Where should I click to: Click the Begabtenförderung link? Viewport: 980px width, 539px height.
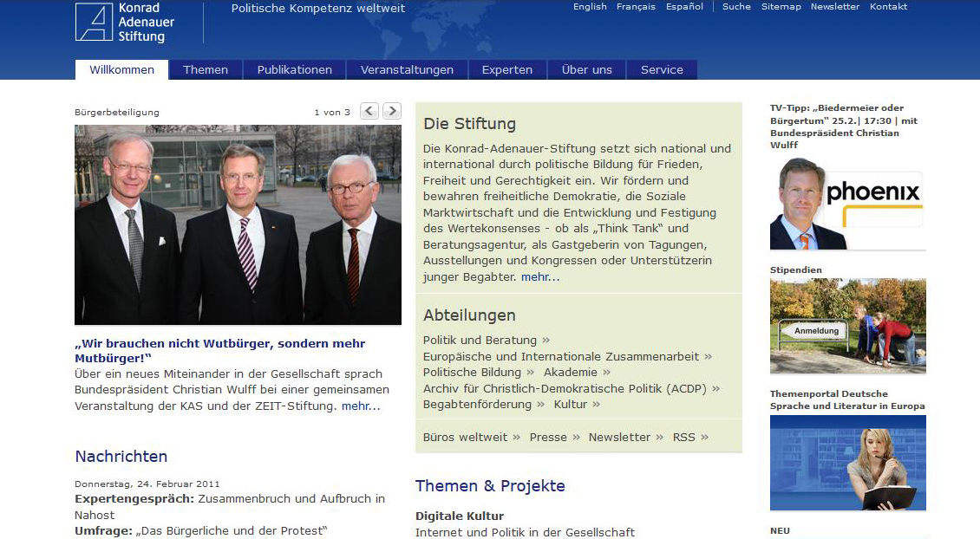pos(477,405)
